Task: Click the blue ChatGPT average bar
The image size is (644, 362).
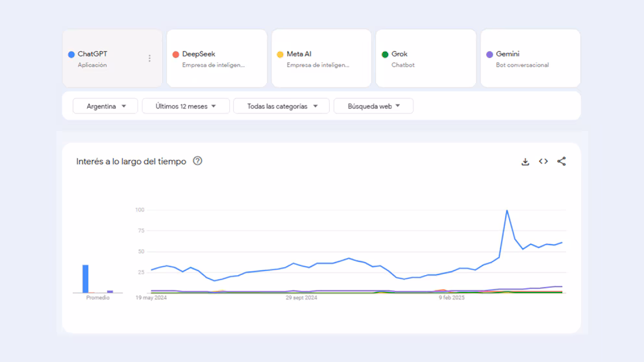Action: coord(86,279)
